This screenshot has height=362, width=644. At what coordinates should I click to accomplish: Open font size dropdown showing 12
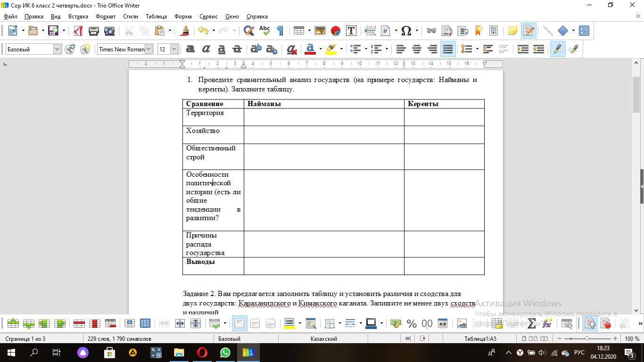(x=174, y=49)
